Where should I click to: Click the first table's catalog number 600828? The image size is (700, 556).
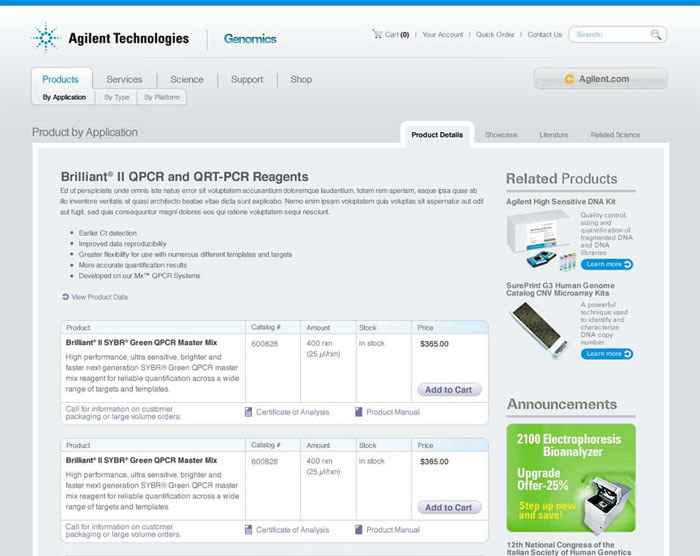264,343
